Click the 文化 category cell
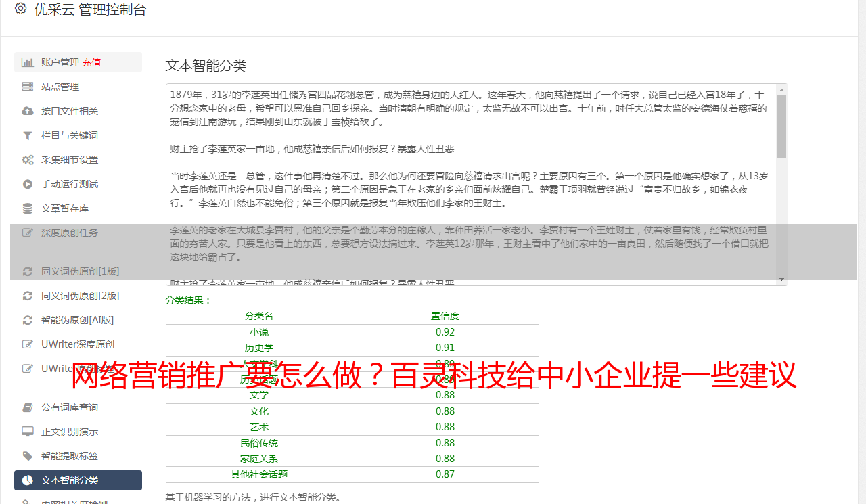 coord(259,411)
